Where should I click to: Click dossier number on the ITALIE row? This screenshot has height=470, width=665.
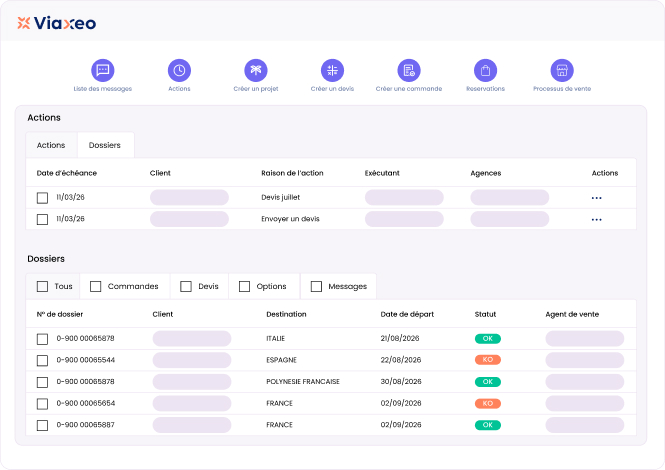85,339
